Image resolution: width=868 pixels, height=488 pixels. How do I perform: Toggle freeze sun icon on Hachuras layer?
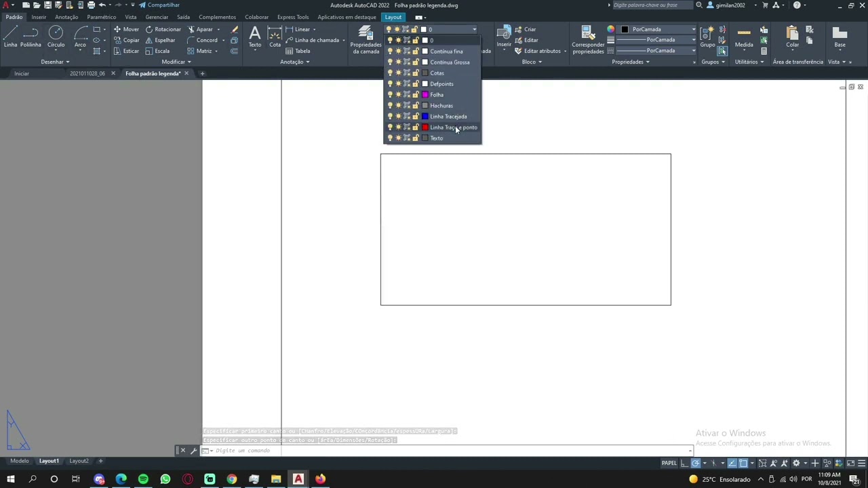(x=398, y=105)
